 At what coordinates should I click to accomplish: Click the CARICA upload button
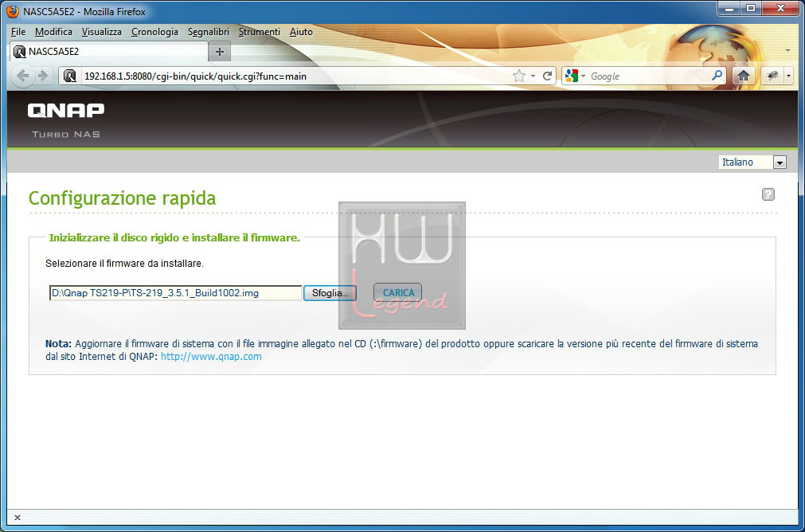[x=398, y=293]
